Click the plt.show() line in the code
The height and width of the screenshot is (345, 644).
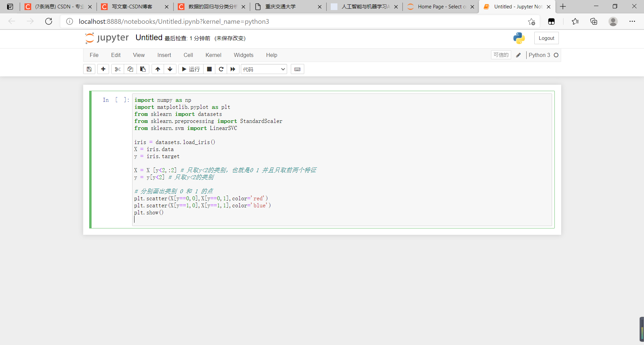pos(149,212)
